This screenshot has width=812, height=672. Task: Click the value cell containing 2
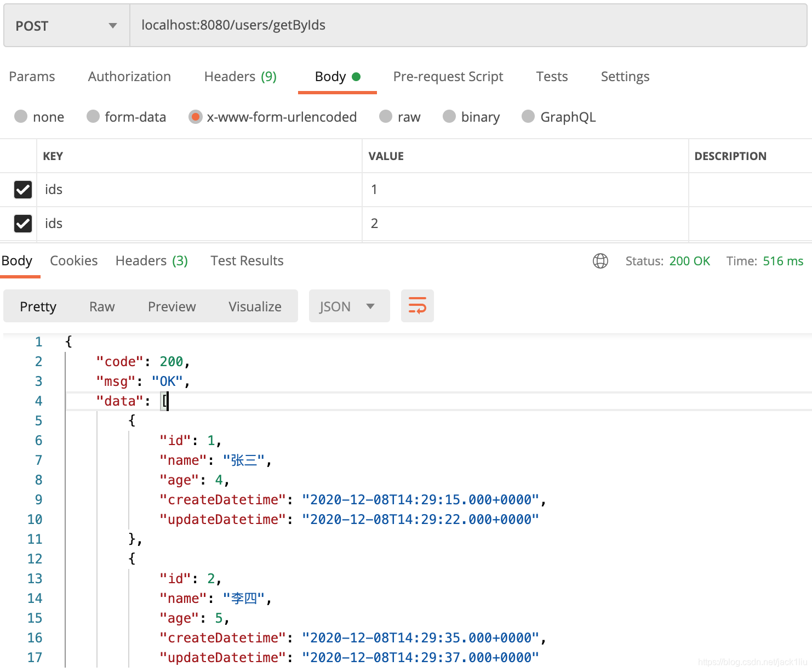[525, 224]
